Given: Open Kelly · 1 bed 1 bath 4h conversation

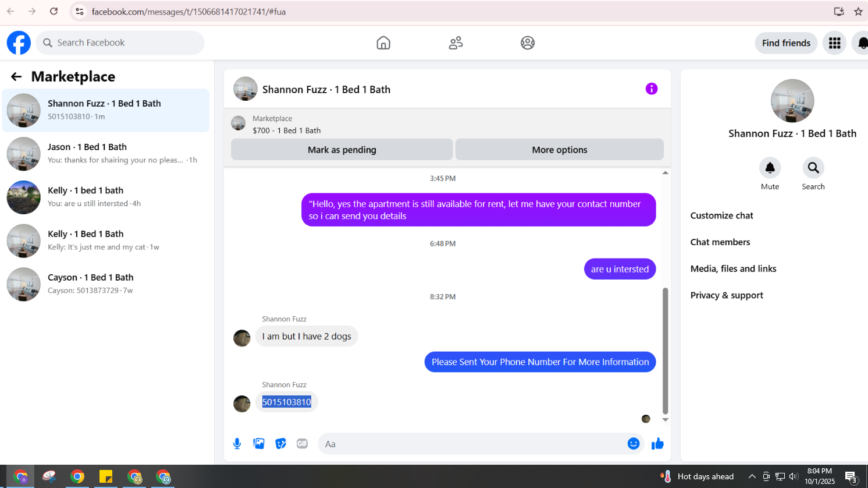Looking at the screenshot, I should 106,197.
